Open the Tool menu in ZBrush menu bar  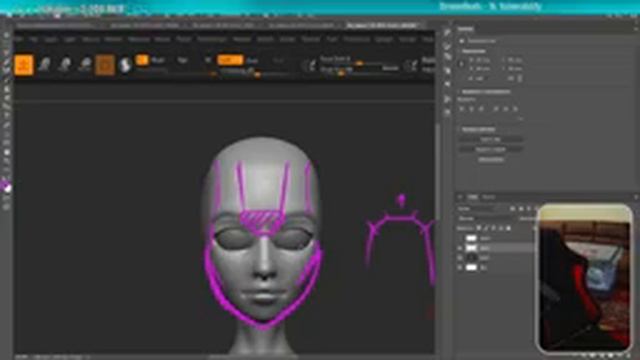point(331,39)
